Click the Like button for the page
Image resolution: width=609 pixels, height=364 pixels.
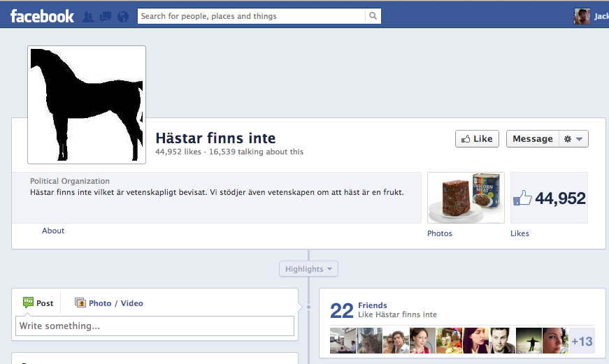[477, 138]
